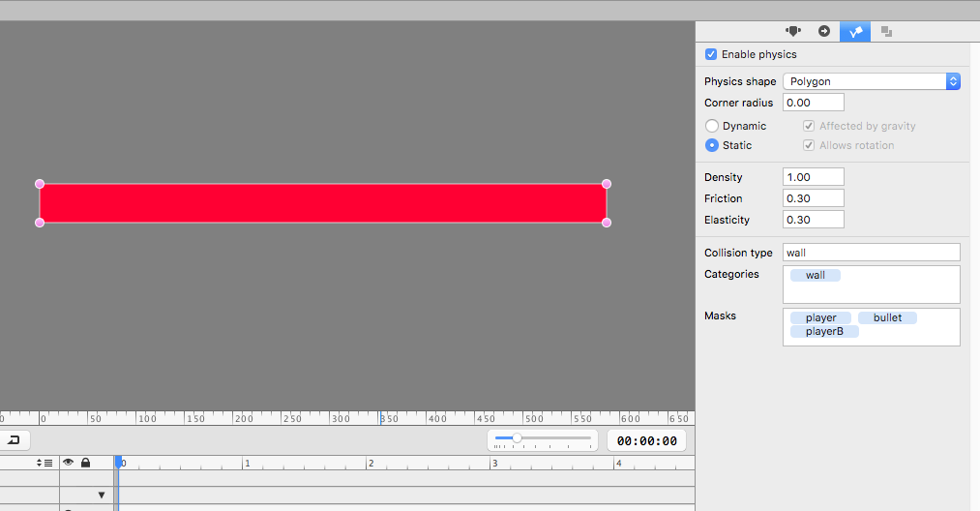Toggle timeline loop playback button
Viewport: 980px width, 511px height.
coord(14,440)
